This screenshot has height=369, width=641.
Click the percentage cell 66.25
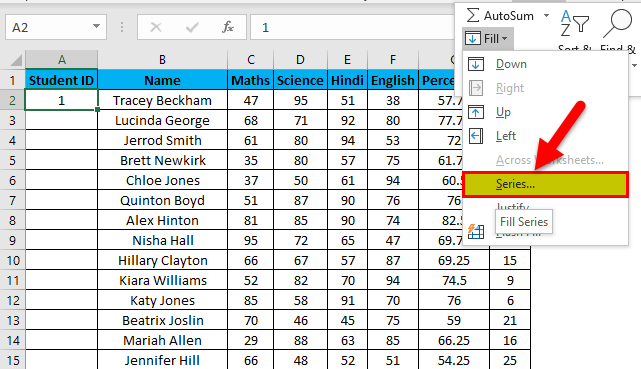pyautogui.click(x=454, y=340)
